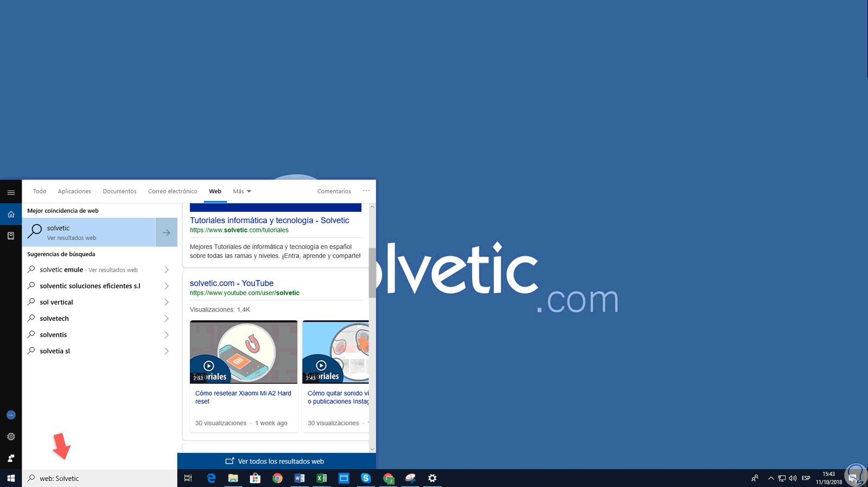Open the Más filter dropdown

coord(242,191)
